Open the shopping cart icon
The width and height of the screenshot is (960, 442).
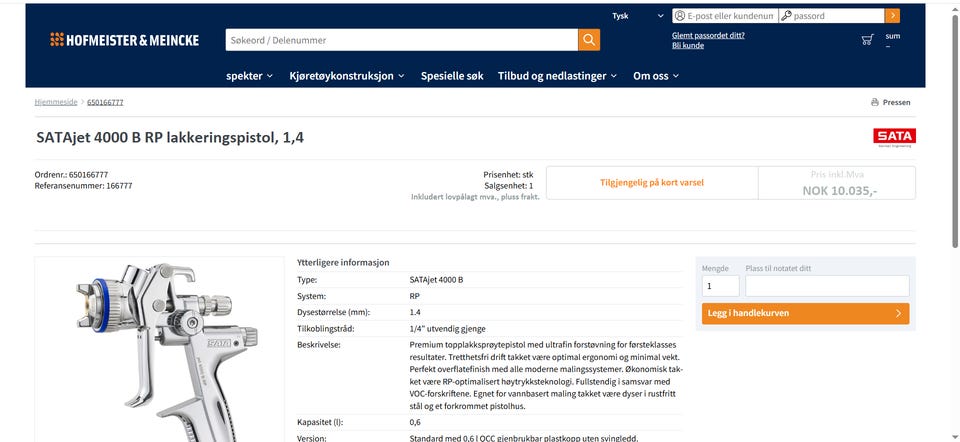tap(867, 40)
